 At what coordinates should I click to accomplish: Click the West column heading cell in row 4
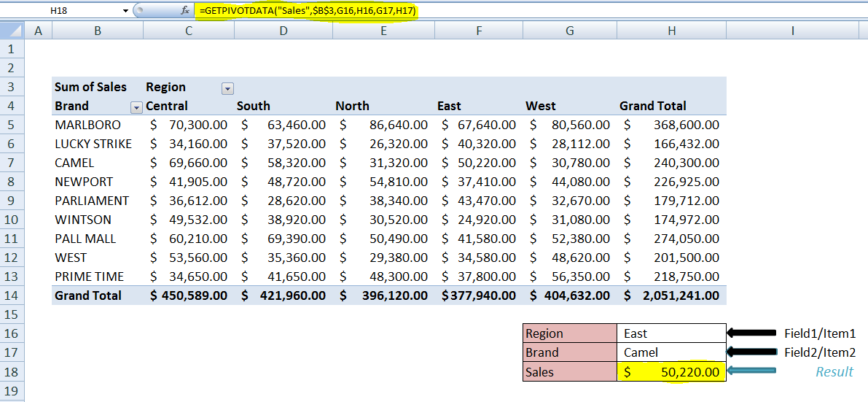[570, 106]
